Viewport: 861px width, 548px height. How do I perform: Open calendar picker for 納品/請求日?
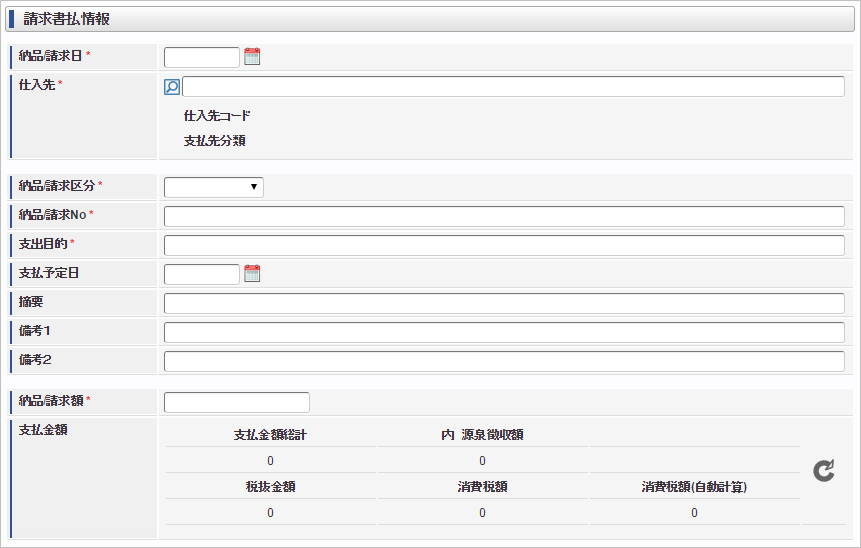(252, 57)
